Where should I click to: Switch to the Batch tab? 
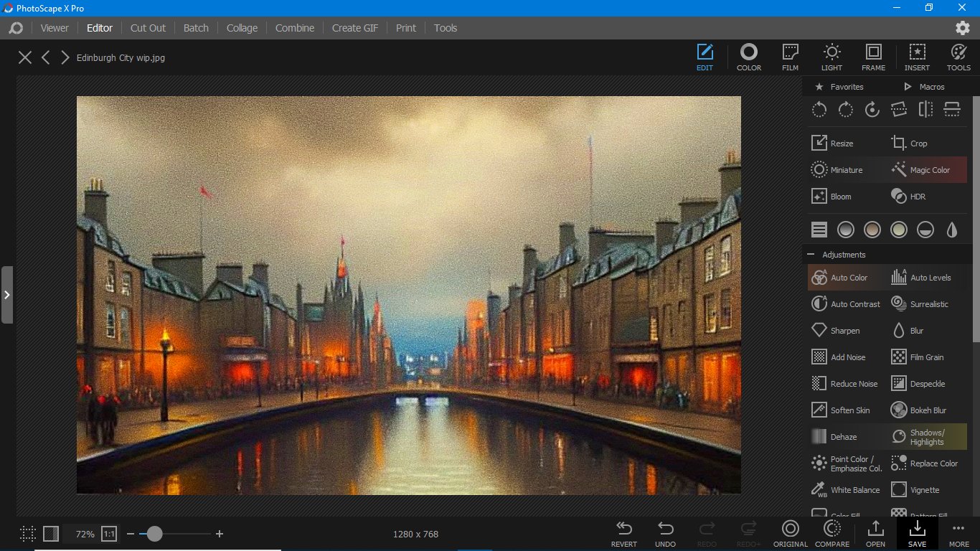click(196, 28)
